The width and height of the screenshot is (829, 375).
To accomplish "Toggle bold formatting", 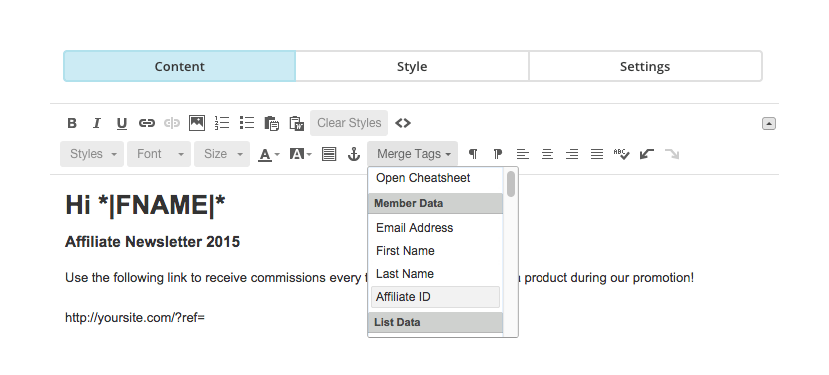I will (72, 123).
